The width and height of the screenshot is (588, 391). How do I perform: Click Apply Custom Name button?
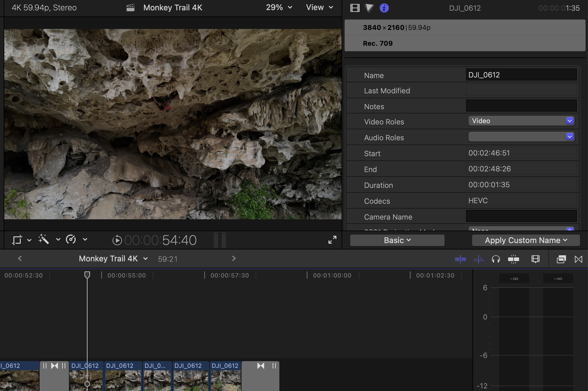(x=526, y=240)
